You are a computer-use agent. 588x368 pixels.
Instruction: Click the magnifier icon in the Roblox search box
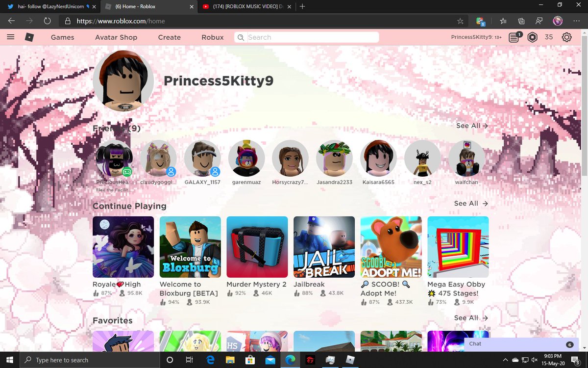[x=241, y=37]
